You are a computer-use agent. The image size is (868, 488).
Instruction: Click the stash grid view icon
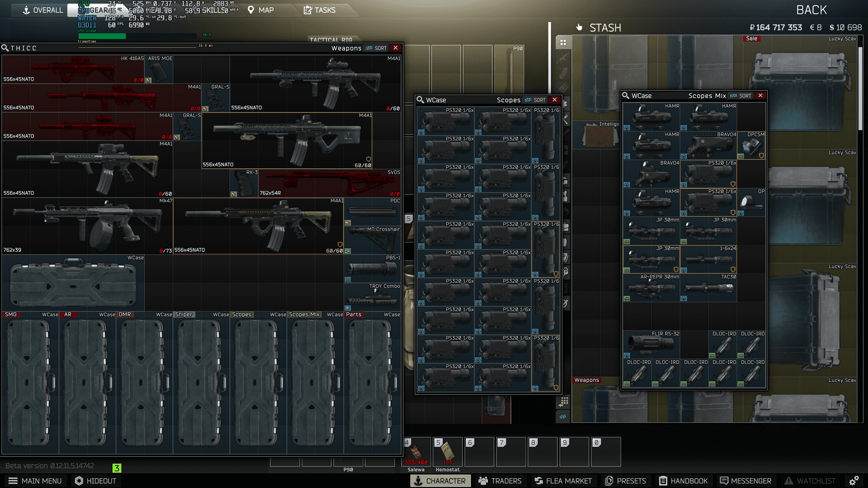pyautogui.click(x=563, y=43)
